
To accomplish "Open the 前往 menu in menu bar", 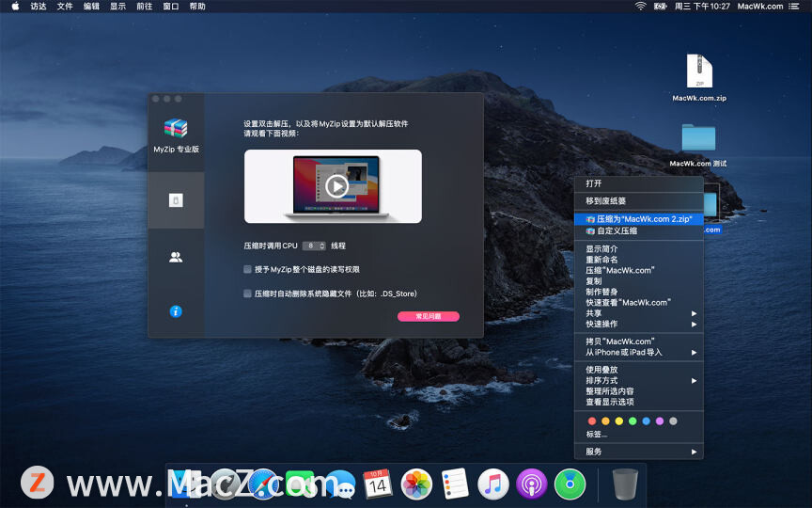I will point(144,7).
